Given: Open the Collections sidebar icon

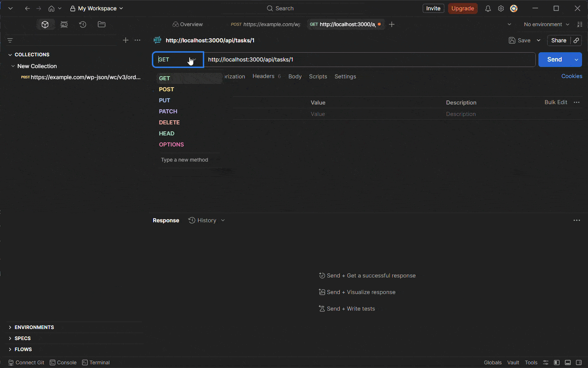Looking at the screenshot, I should (x=45, y=24).
